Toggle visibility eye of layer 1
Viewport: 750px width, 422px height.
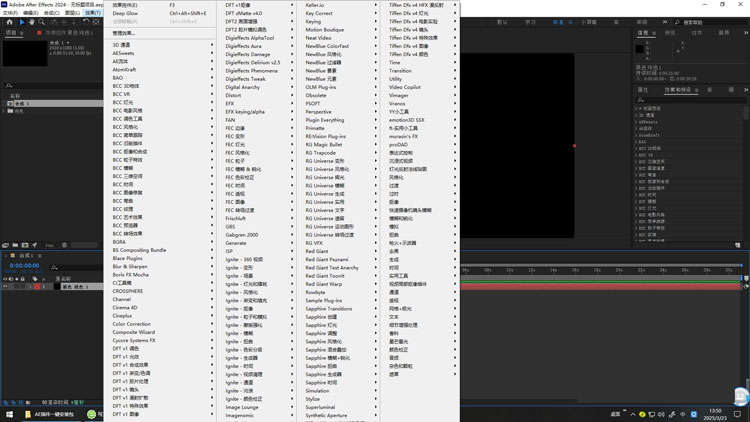tap(6, 286)
